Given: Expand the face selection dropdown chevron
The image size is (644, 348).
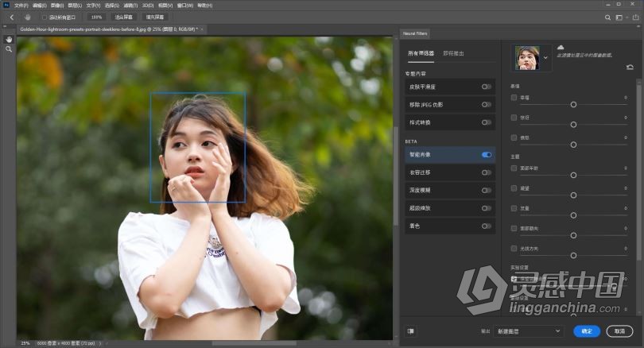Looking at the screenshot, I should click(x=545, y=58).
